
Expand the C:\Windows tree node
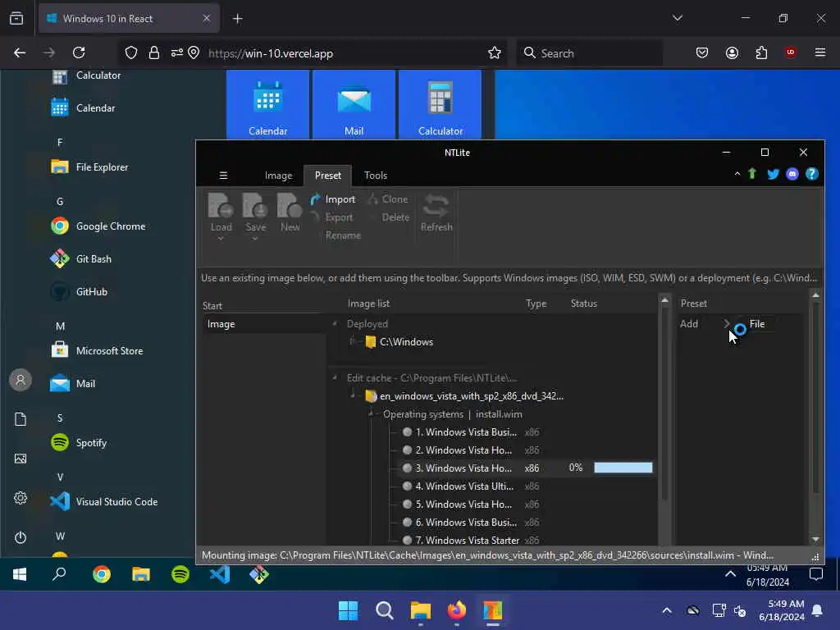[353, 341]
